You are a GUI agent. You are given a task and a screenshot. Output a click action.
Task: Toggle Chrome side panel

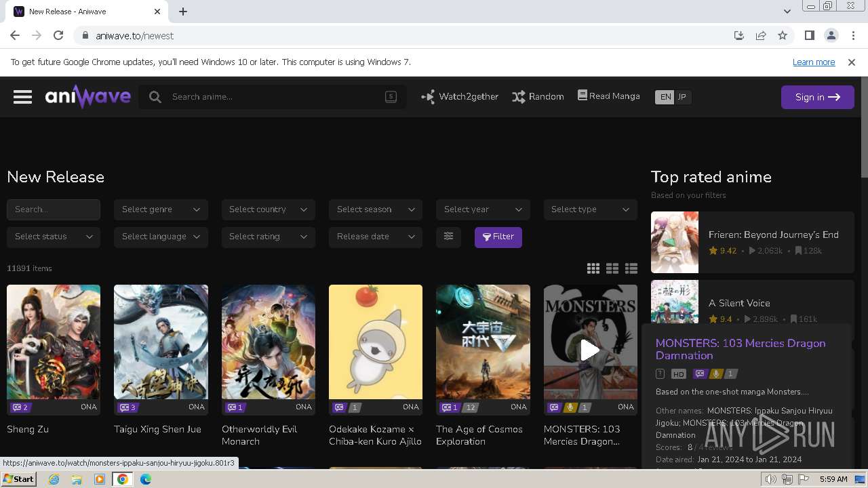(809, 35)
